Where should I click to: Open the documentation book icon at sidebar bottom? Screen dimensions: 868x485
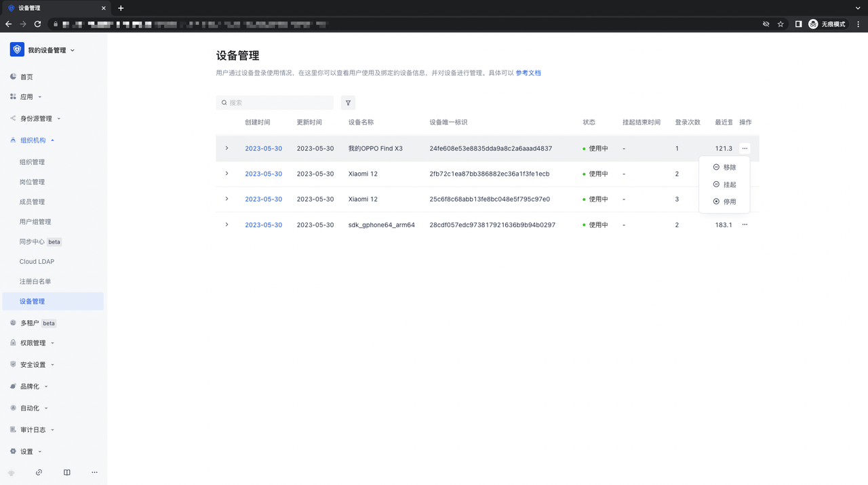point(66,472)
